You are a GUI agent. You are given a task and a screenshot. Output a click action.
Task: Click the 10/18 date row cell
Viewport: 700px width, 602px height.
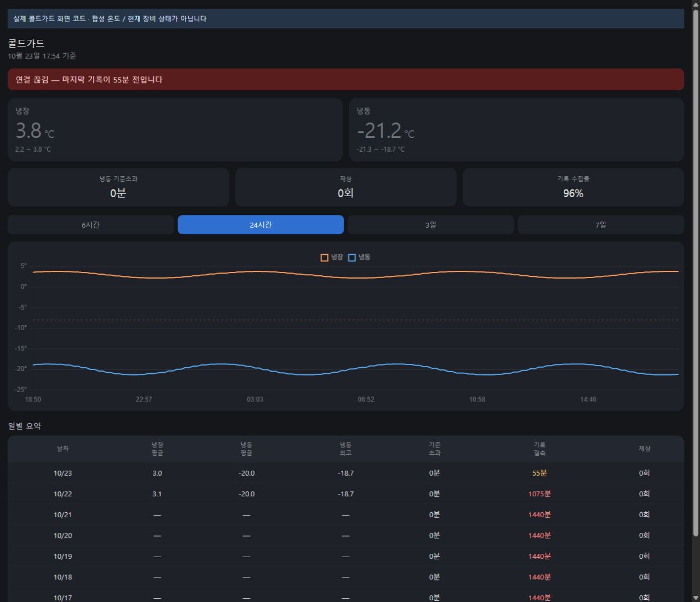[63, 577]
